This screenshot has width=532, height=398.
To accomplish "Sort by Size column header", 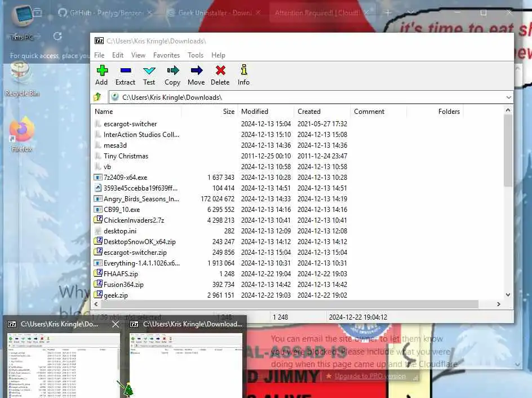I will pyautogui.click(x=209, y=111).
